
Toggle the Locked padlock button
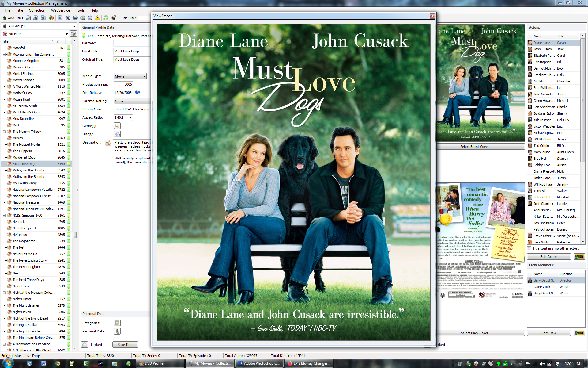[x=85, y=345]
